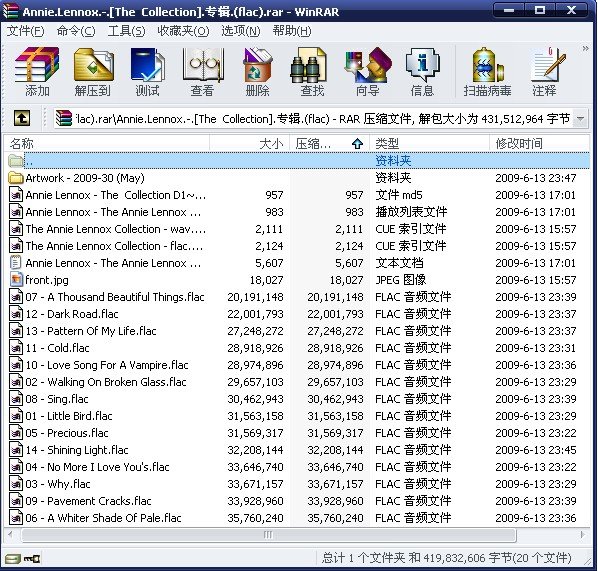The width and height of the screenshot is (598, 571).
Task: Click the icon of front.jpg
Action: [16, 280]
